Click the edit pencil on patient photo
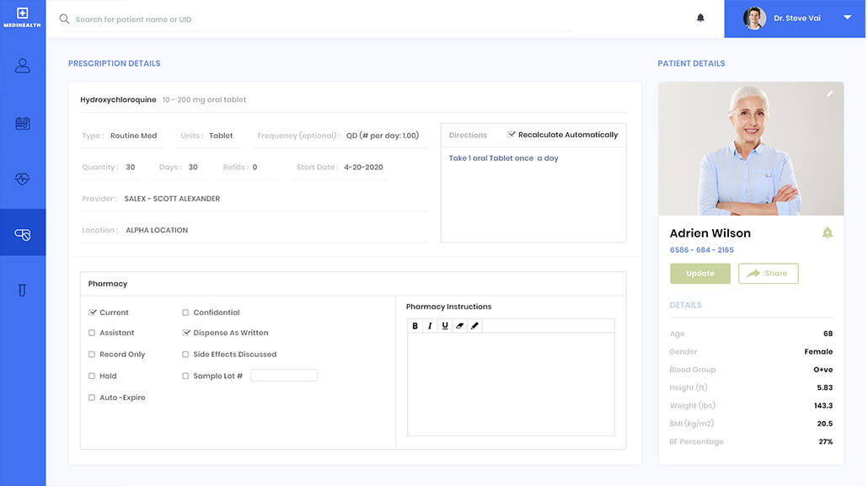868x486 pixels. pos(830,94)
